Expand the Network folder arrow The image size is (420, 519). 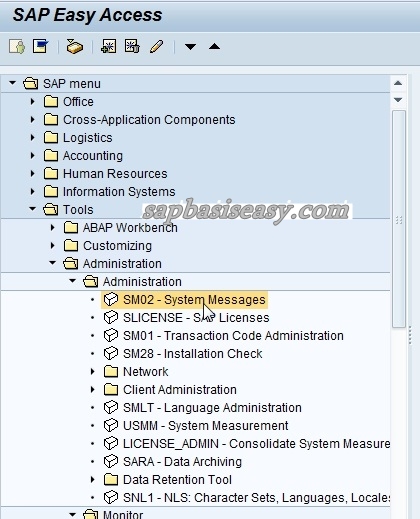coord(93,371)
